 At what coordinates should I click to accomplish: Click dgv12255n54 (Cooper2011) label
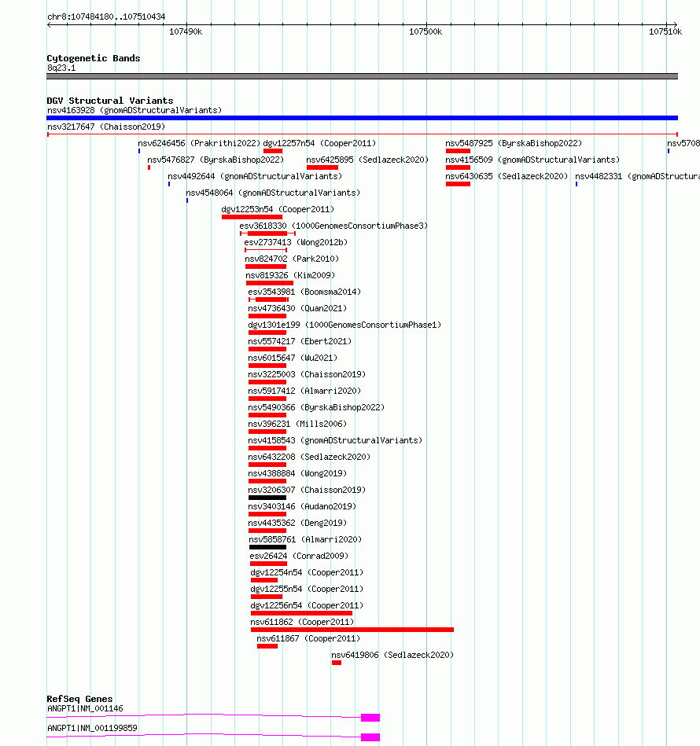307,590
